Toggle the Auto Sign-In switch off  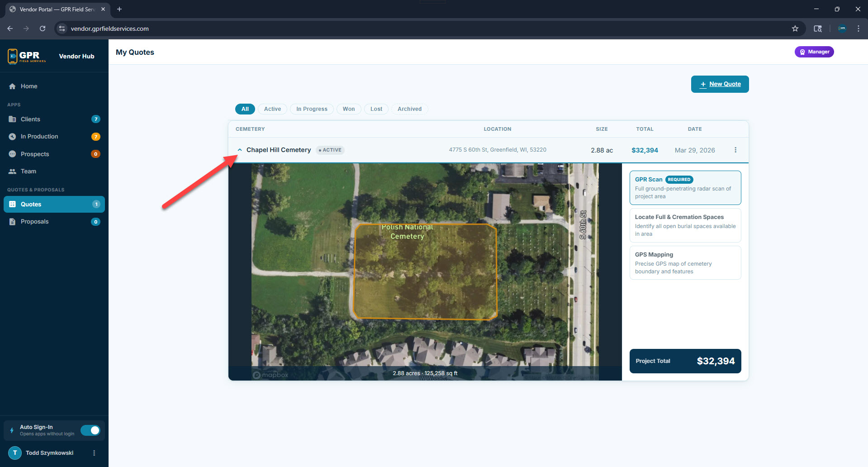90,430
